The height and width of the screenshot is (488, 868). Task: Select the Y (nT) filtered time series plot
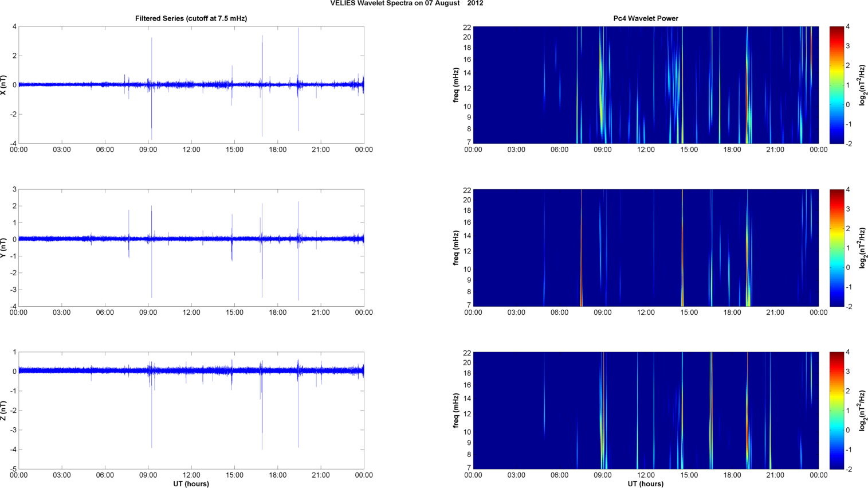click(x=191, y=248)
